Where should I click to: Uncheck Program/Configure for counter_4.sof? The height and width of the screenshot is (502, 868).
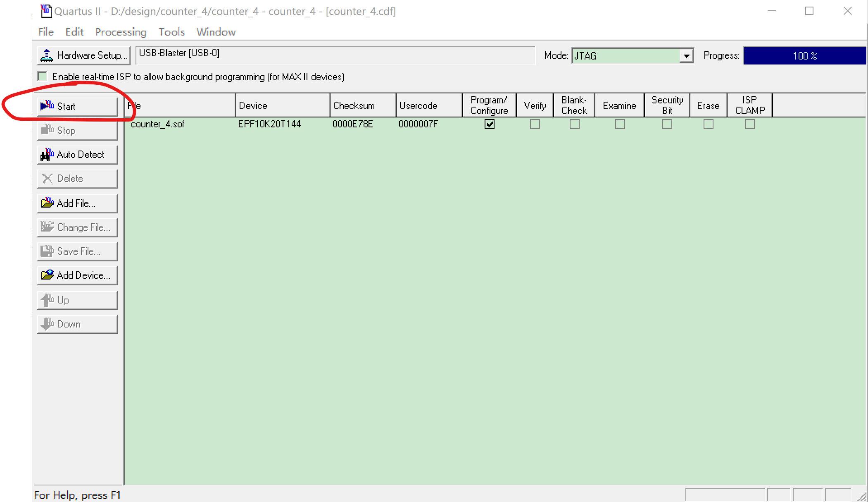[490, 124]
